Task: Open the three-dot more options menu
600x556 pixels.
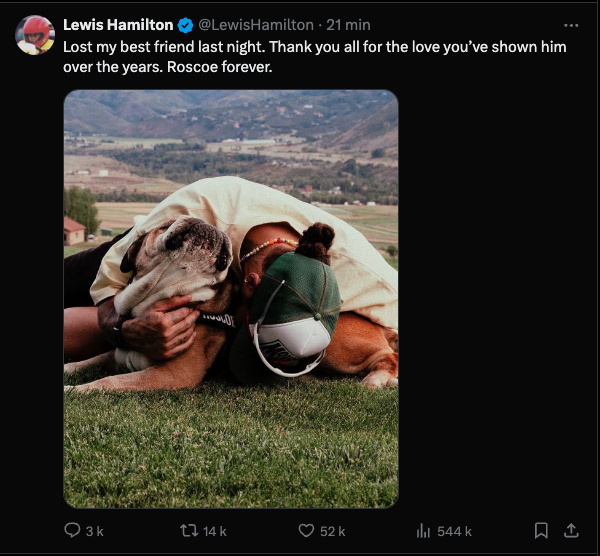Action: coord(571,25)
